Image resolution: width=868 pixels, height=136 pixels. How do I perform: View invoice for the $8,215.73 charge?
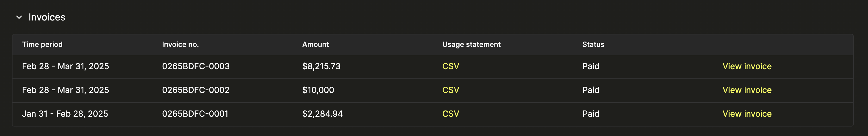point(747,66)
